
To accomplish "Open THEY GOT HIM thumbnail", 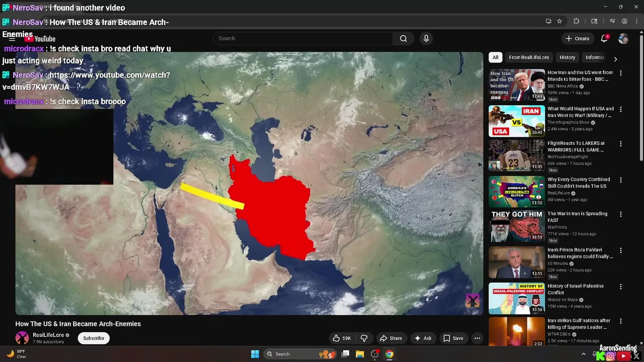I will (517, 226).
